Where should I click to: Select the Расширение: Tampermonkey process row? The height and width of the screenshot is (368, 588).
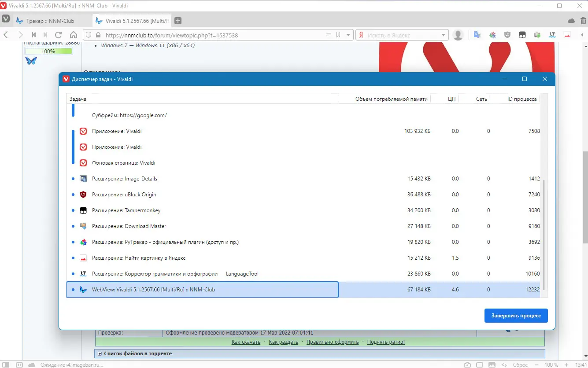pos(303,210)
